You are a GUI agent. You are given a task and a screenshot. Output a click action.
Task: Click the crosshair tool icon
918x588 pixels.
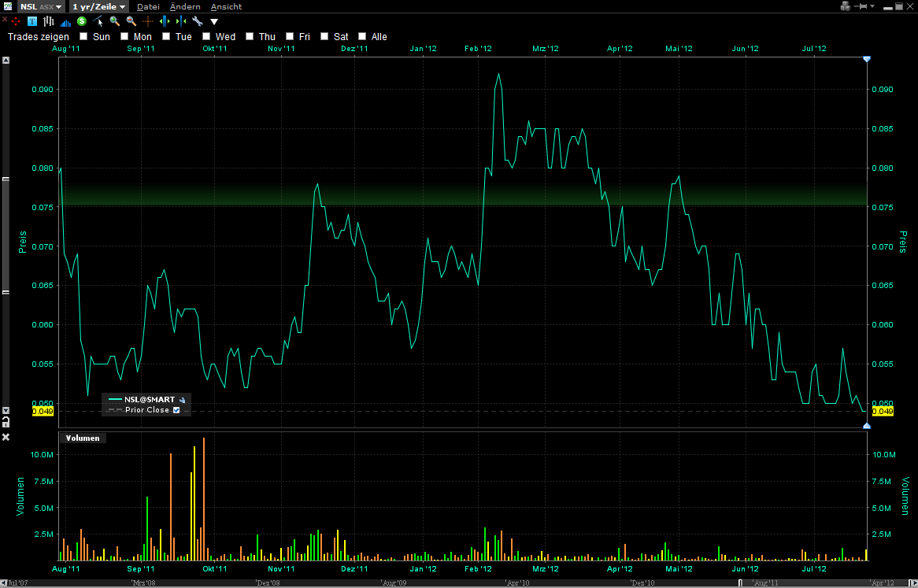[148, 21]
